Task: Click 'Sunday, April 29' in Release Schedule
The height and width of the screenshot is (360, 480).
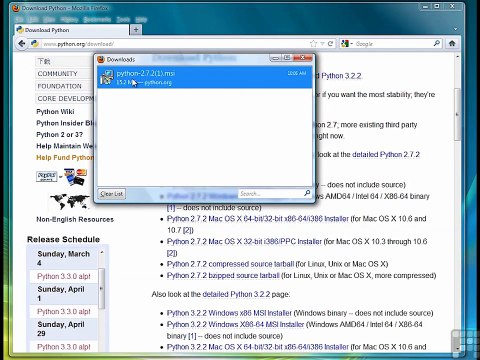Action: tap(61, 329)
